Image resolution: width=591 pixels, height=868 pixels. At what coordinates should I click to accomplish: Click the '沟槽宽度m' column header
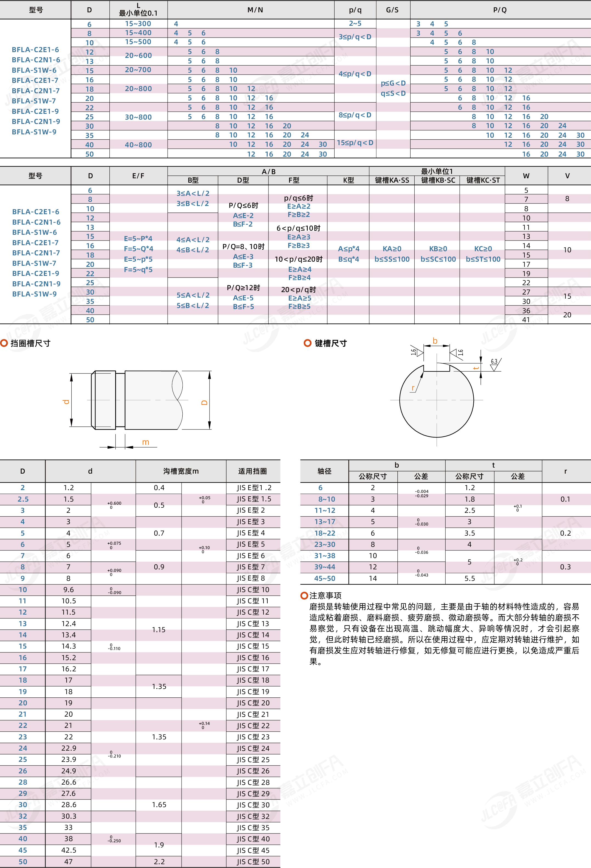click(181, 471)
